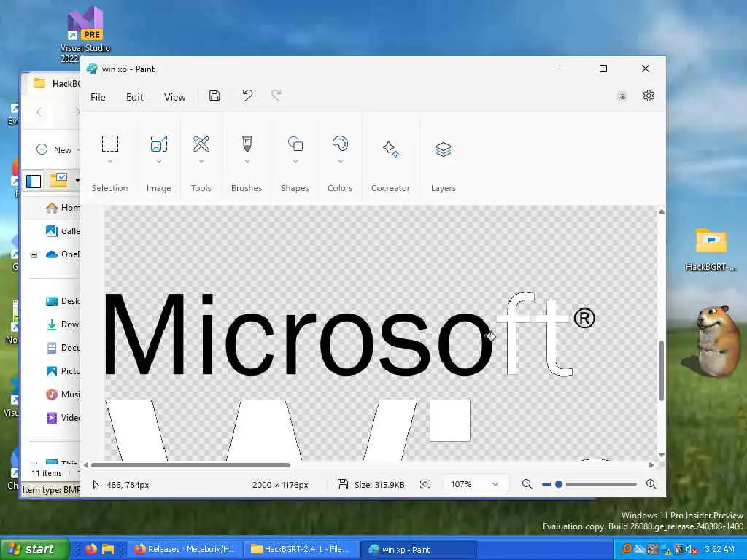Click the Firefox icon in quick launch

coord(91,549)
